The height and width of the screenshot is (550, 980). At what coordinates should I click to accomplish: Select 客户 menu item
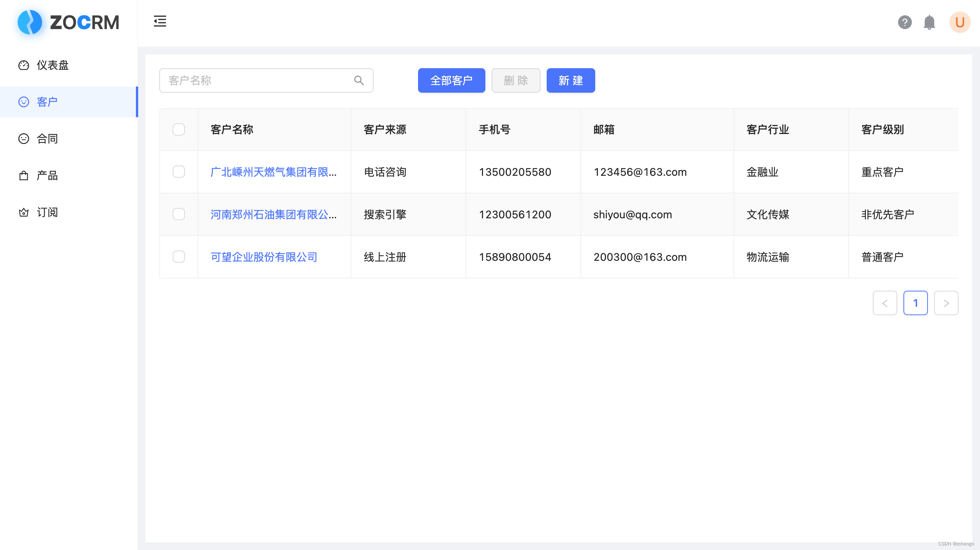(69, 102)
